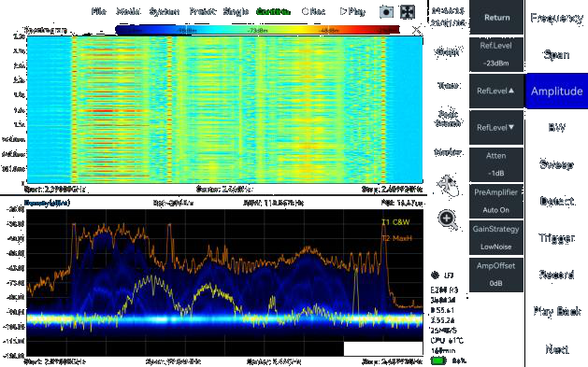Screen dimensions: 588x367
Task: Open the System menu
Action: pos(165,12)
